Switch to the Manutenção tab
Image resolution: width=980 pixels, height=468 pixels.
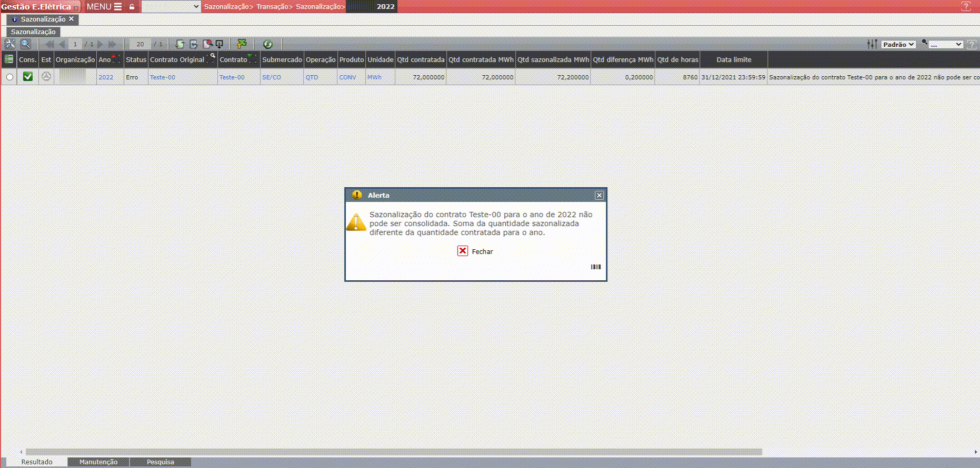pyautogui.click(x=98, y=462)
